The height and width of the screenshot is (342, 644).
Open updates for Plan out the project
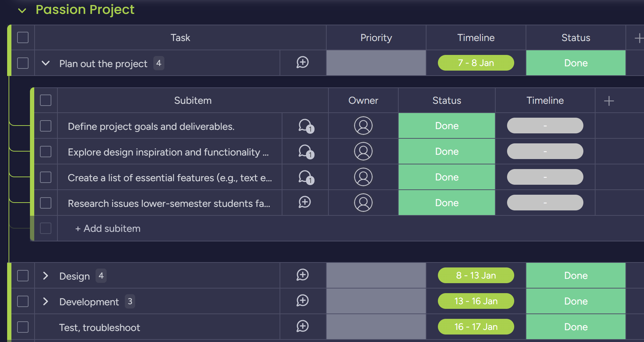(x=302, y=63)
